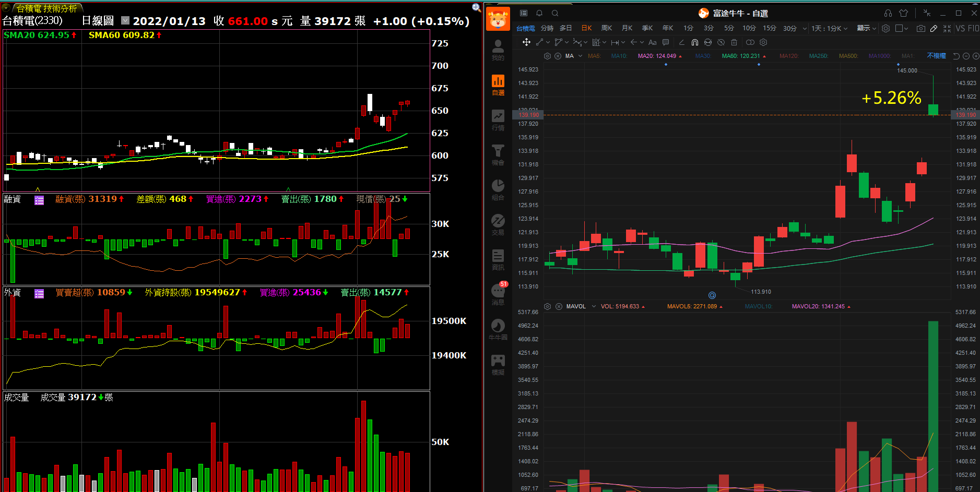This screenshot has height=492, width=980.
Task: Open the 日線圖 dropdown in 技術分析 window
Action: click(x=125, y=20)
